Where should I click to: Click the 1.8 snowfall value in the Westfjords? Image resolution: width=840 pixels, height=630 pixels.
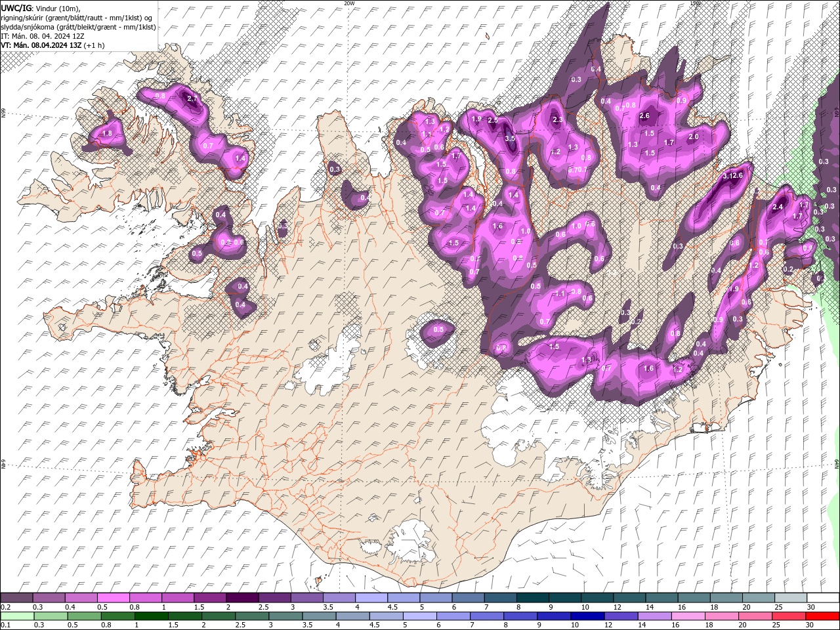(x=108, y=133)
